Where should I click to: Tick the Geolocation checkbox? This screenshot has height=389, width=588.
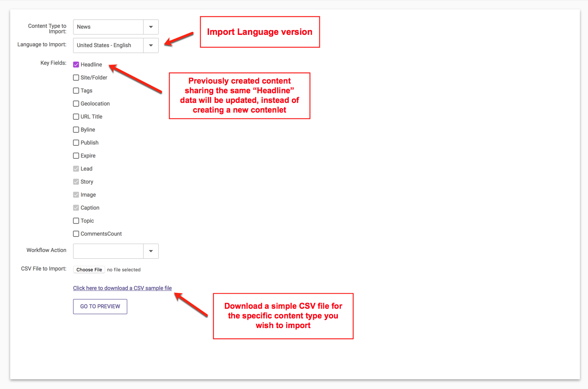[x=76, y=104]
